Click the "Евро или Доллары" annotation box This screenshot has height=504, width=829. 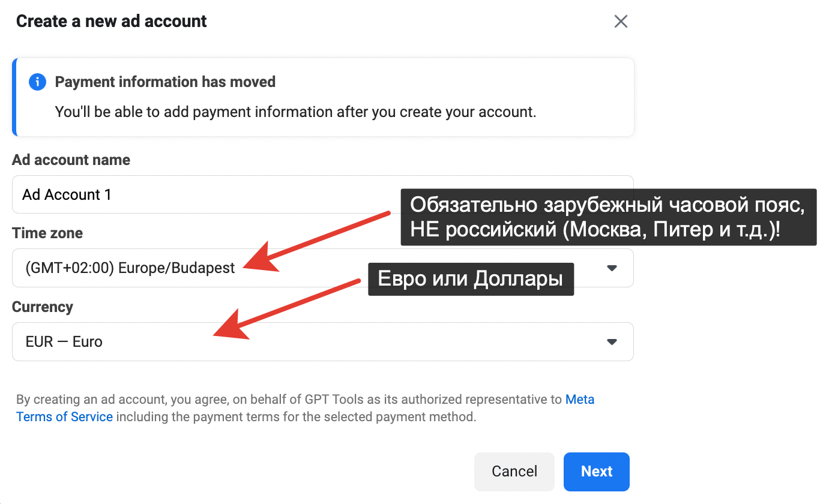coord(471,279)
